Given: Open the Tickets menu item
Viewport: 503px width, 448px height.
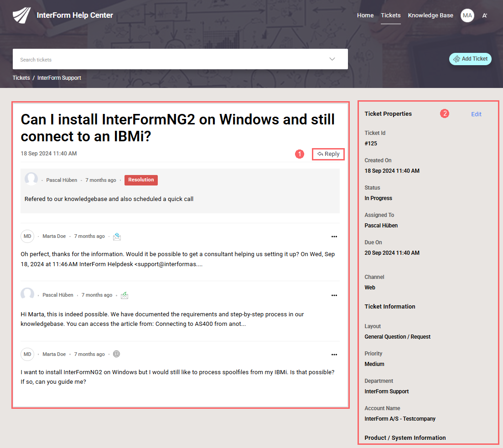Looking at the screenshot, I should (390, 15).
